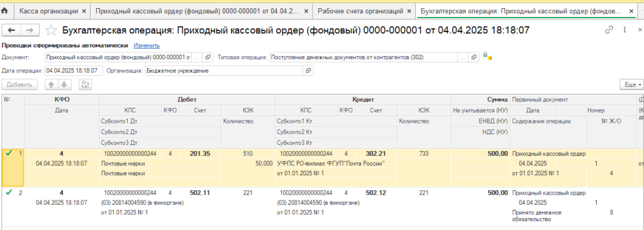Click the НДС (НУ) header
This screenshot has width=644, height=230.
coord(480,132)
